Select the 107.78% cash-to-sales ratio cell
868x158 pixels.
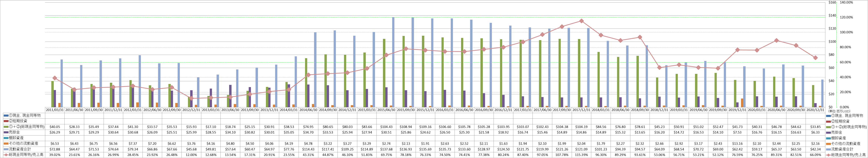point(562,155)
